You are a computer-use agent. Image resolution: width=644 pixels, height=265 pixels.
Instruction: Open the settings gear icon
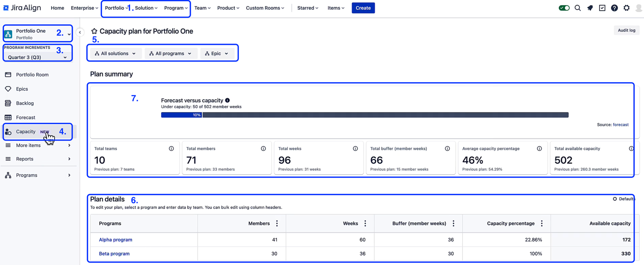(x=627, y=8)
